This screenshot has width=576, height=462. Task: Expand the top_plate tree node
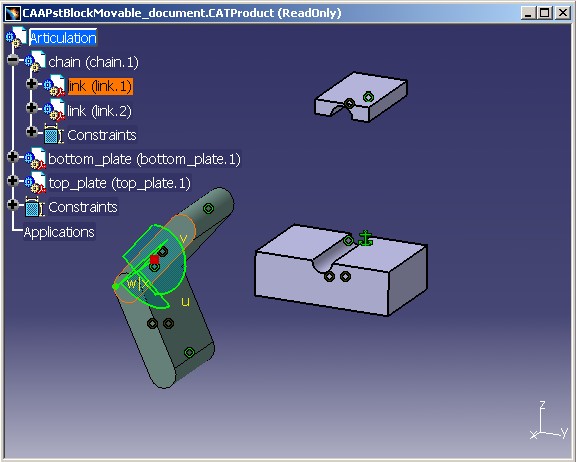[13, 180]
